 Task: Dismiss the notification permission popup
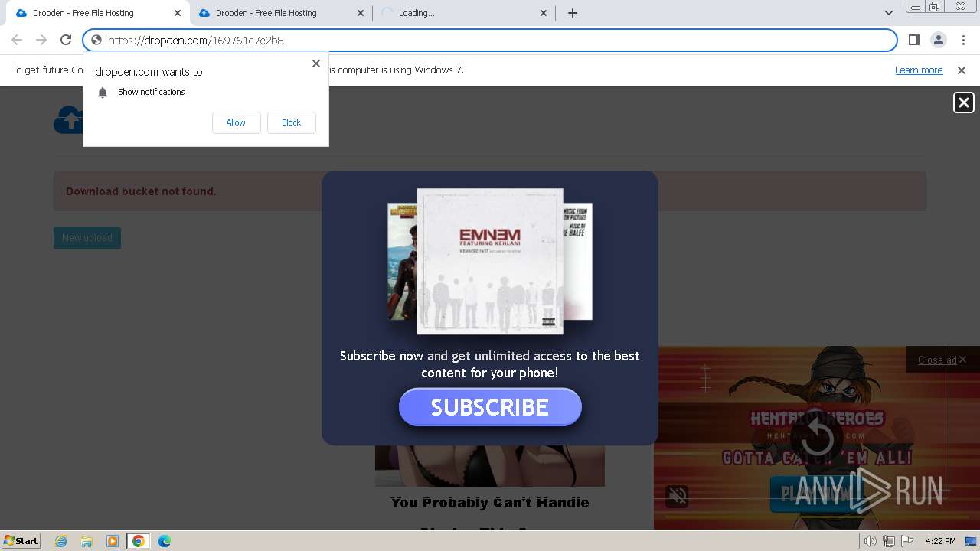click(315, 64)
